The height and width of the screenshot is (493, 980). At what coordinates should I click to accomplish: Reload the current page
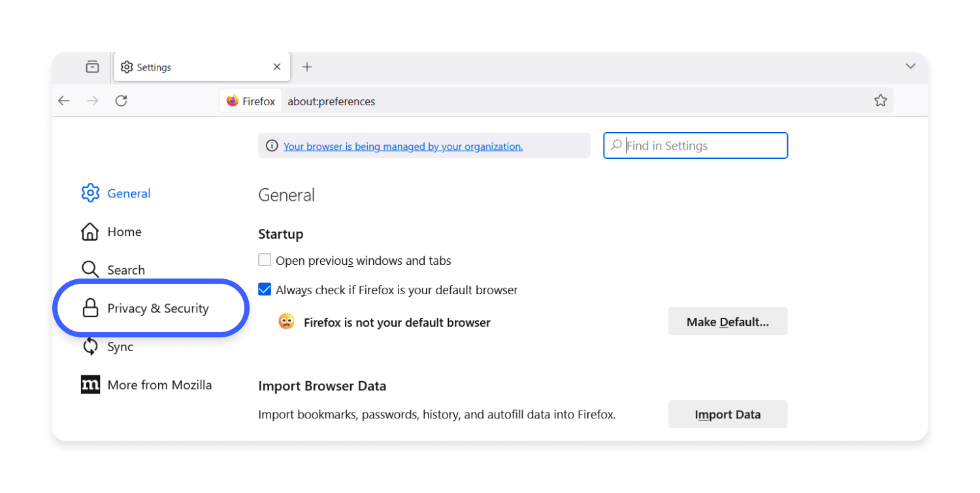coord(121,101)
